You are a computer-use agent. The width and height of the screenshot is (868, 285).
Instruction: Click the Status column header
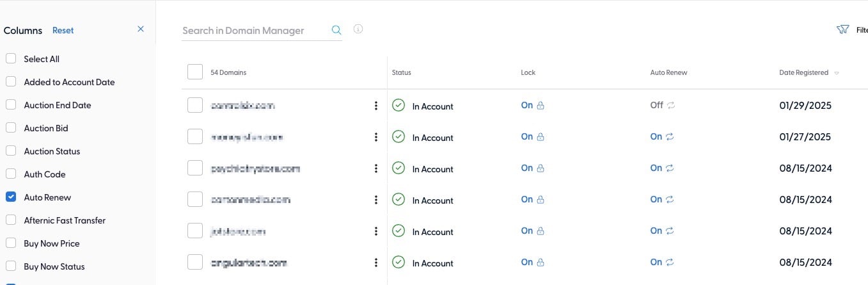tap(402, 72)
